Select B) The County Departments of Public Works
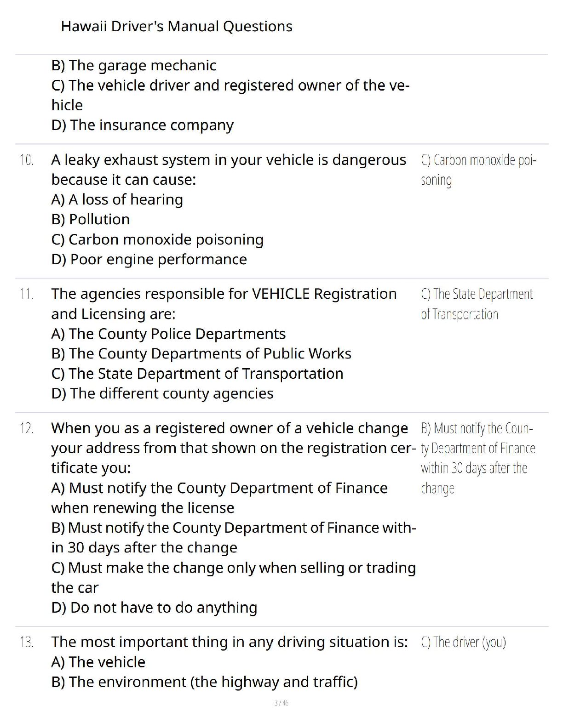 201,353
